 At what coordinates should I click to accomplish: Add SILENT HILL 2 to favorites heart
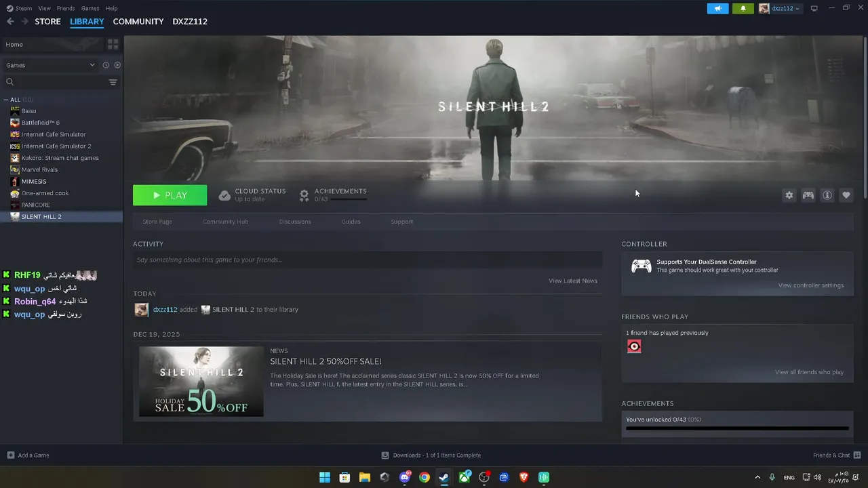846,195
